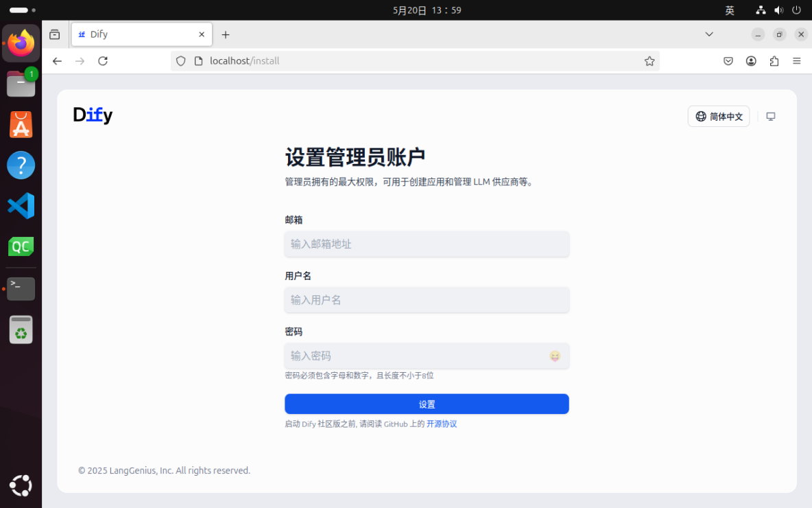This screenshot has width=812, height=508.
Task: Click the browser forward arrow
Action: point(80,61)
